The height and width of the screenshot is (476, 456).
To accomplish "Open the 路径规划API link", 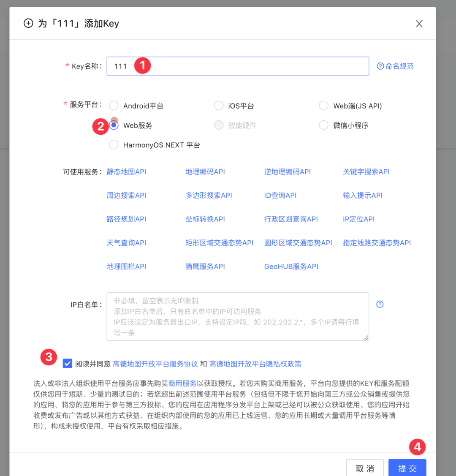I will coord(126,219).
